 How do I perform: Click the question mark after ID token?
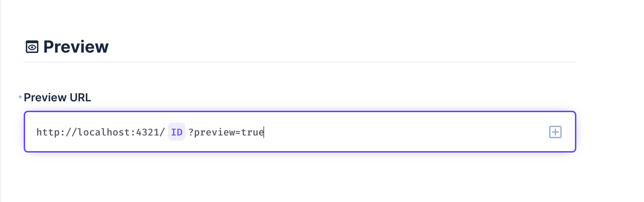[x=191, y=132]
